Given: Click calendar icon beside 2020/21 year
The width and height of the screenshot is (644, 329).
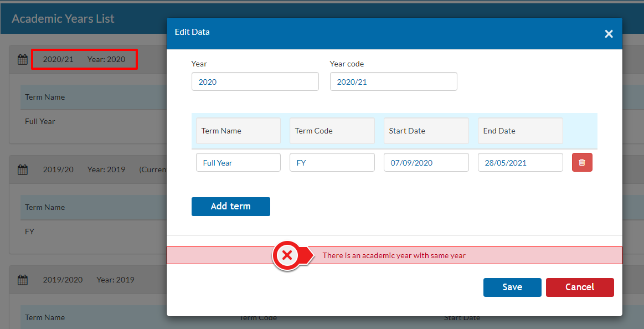Looking at the screenshot, I should (23, 60).
